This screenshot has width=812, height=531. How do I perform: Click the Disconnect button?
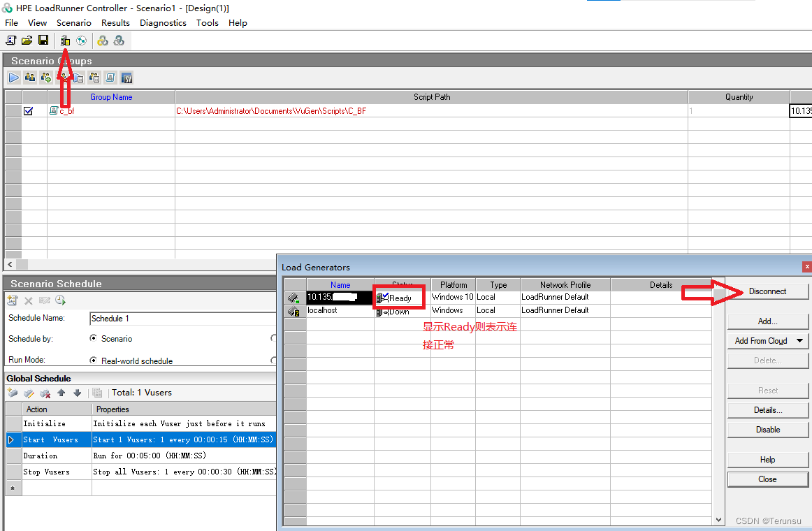tap(767, 291)
